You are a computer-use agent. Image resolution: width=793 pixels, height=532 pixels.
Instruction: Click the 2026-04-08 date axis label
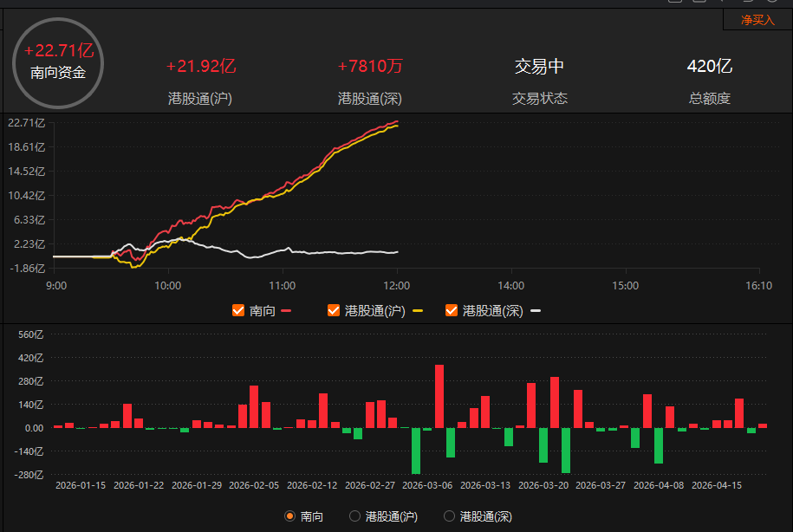[x=659, y=485]
